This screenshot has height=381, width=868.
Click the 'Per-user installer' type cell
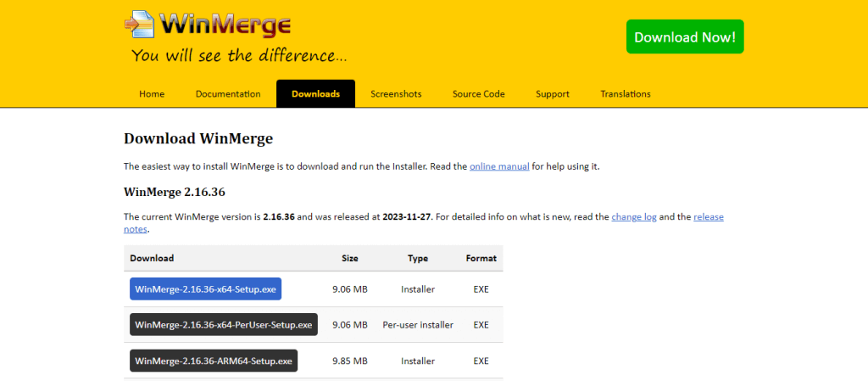point(418,325)
